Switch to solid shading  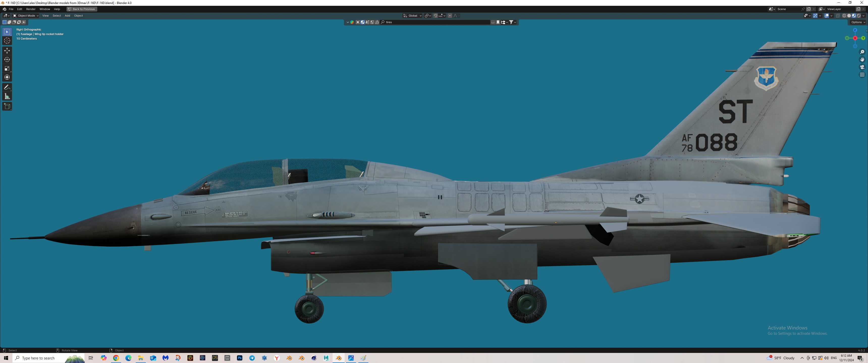tap(849, 16)
